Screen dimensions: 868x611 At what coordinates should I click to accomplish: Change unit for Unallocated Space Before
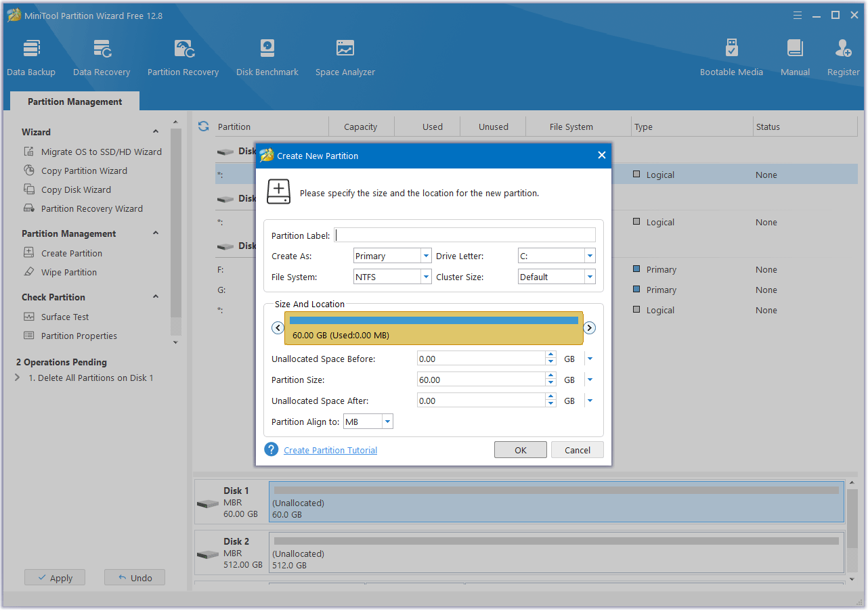590,359
